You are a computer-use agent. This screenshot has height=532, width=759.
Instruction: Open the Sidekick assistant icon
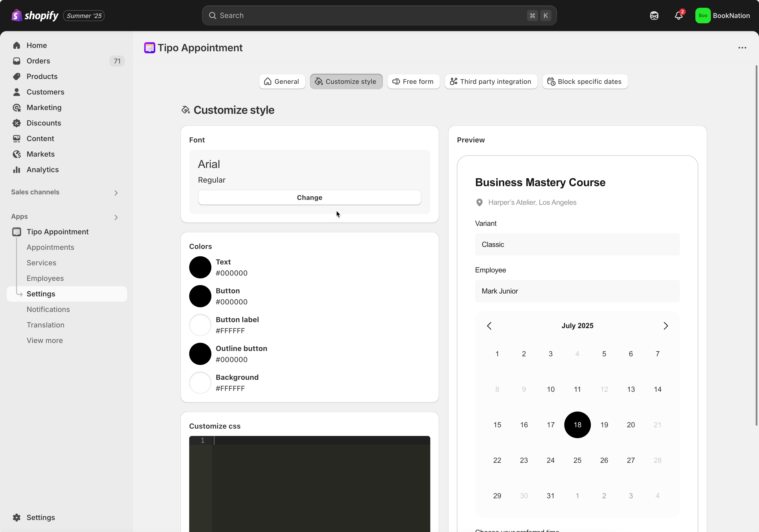click(x=654, y=16)
